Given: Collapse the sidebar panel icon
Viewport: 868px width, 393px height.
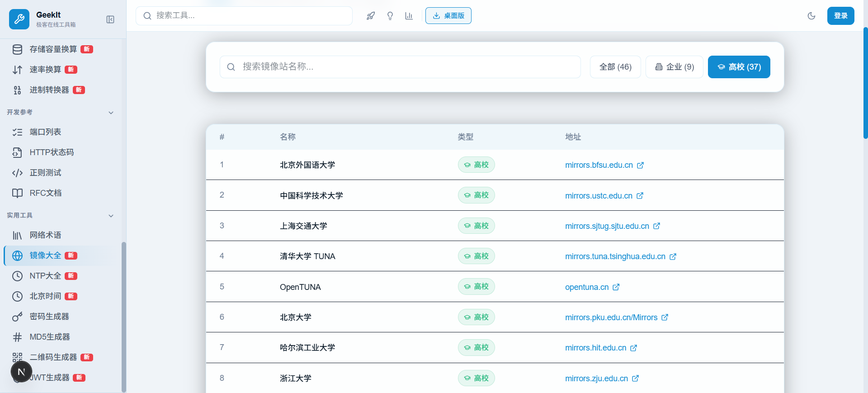Looking at the screenshot, I should pos(110,19).
